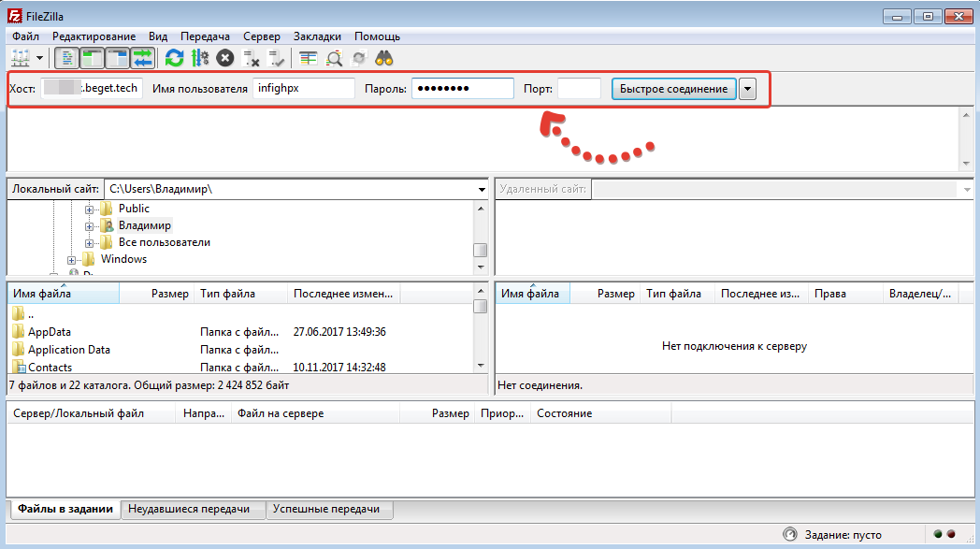Open the directory comparison icon
Viewport: 980px width, 549px height.
tap(309, 58)
